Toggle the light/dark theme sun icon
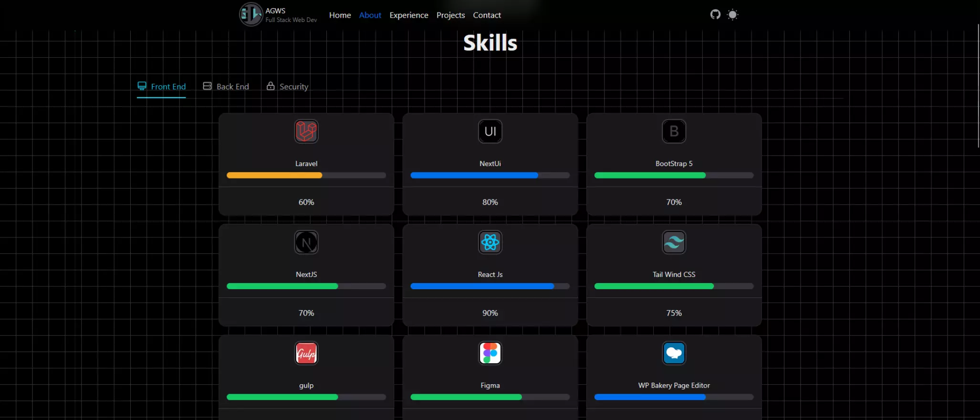This screenshot has height=420, width=980. click(x=732, y=15)
